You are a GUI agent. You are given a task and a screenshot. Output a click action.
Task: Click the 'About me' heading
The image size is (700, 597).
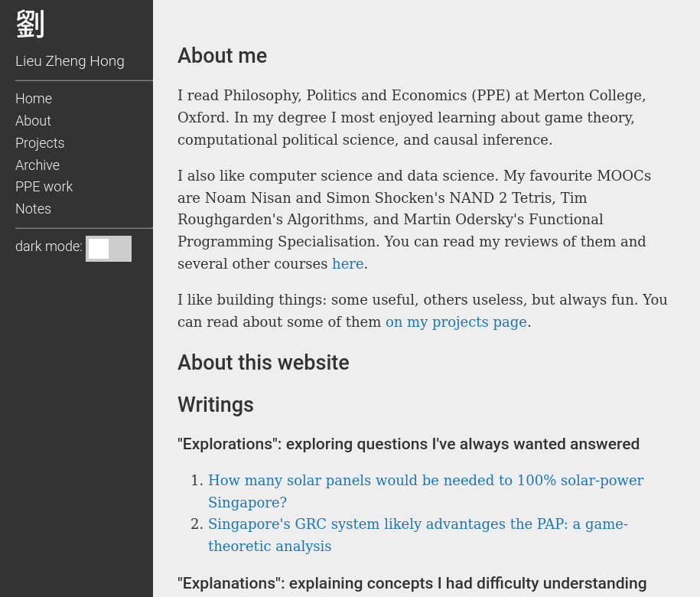223,56
